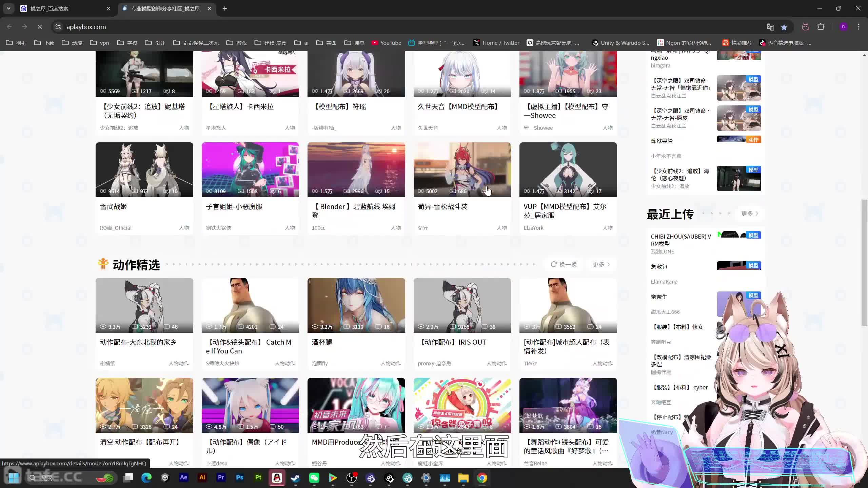This screenshot has width=868, height=488.
Task: Open YouTube bookmark
Action: tap(387, 43)
